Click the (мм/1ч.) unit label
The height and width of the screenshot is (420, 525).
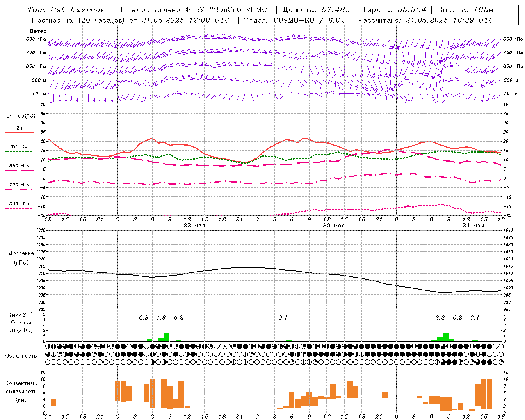(21, 330)
